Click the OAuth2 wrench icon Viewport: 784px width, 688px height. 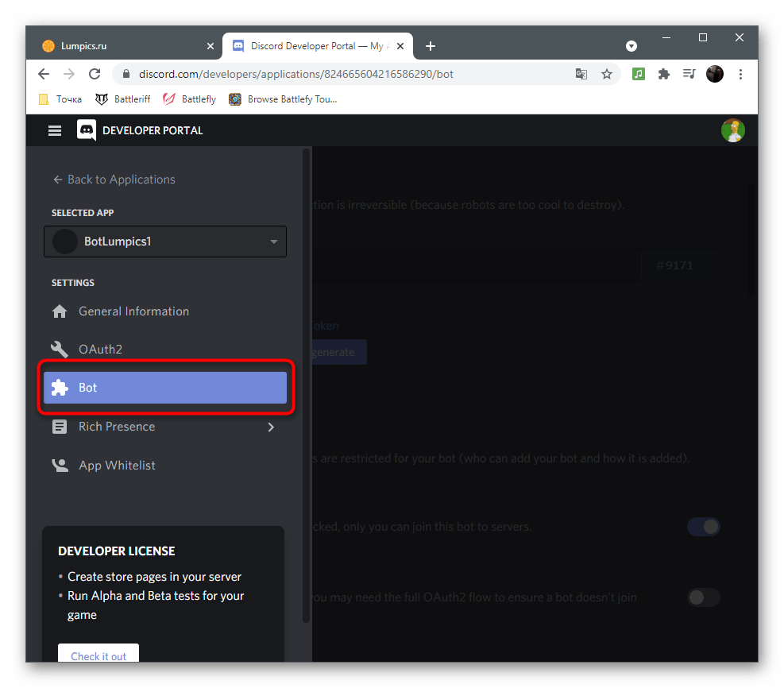pos(59,350)
